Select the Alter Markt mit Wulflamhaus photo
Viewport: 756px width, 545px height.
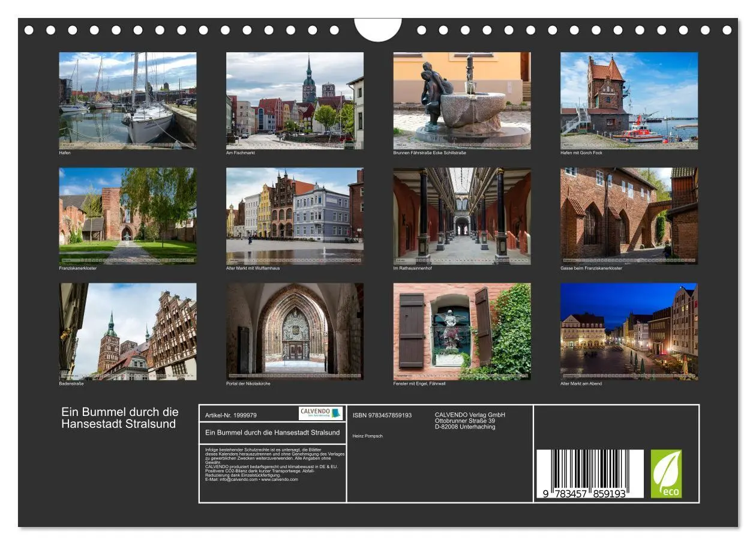pos(295,216)
